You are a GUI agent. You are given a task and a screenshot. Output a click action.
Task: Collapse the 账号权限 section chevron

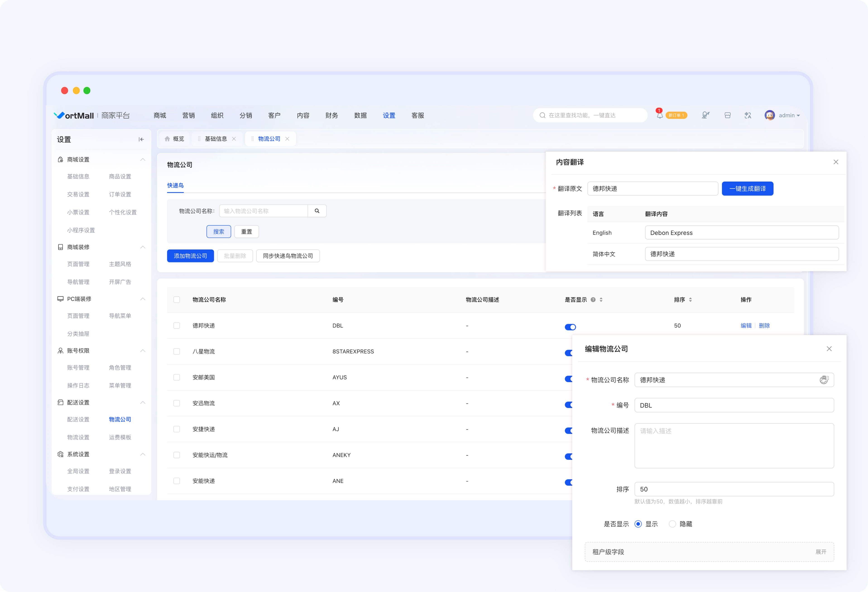(143, 350)
